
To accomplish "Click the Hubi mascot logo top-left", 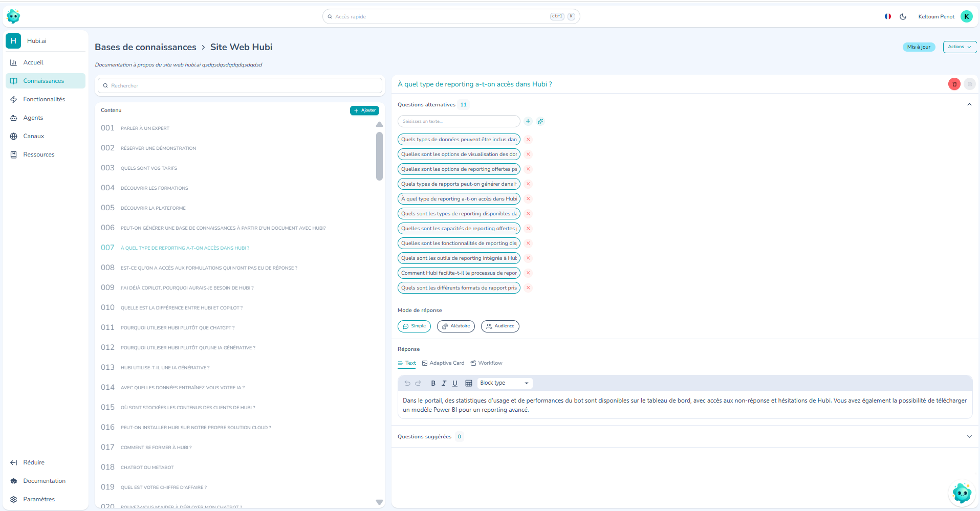I will tap(13, 16).
